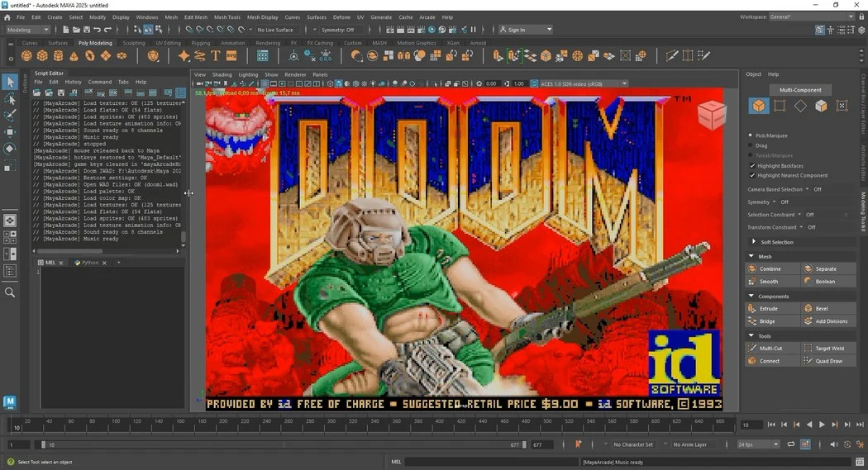Open the Mesh Tools menu
Image resolution: width=868 pixels, height=470 pixels.
pyautogui.click(x=227, y=17)
